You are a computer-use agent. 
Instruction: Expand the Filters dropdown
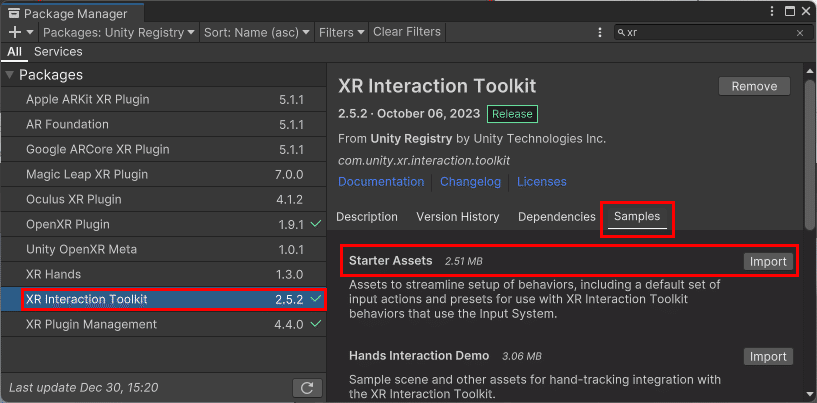pos(341,32)
